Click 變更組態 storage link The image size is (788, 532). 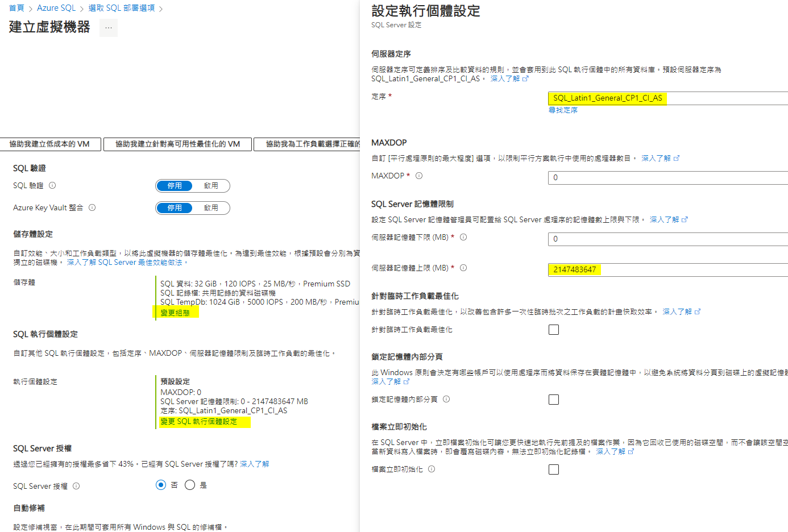(x=175, y=313)
